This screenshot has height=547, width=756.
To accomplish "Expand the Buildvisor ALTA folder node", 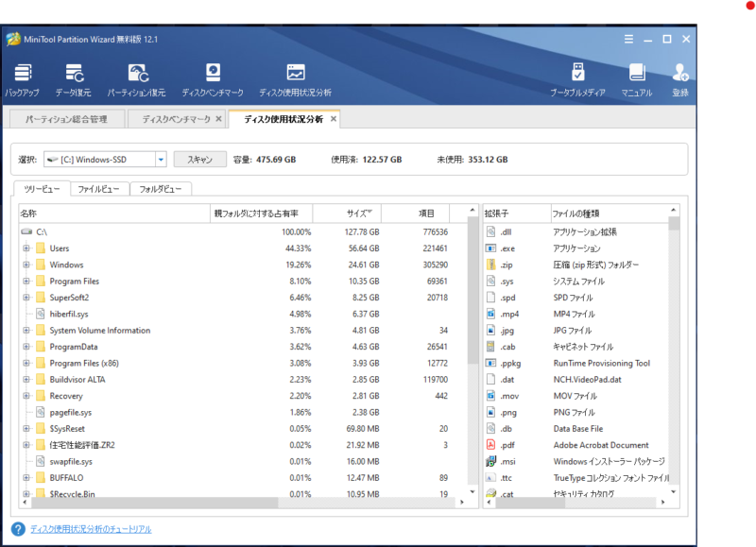I will pyautogui.click(x=26, y=379).
